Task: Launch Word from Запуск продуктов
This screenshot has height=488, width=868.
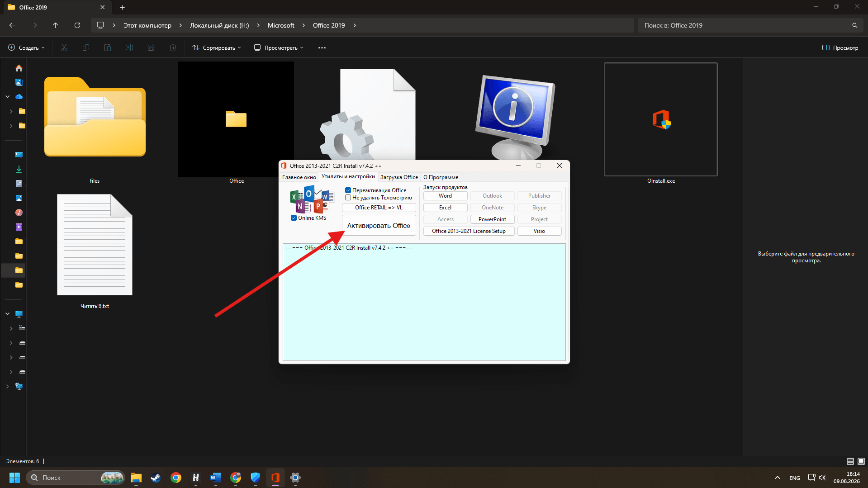Action: pos(445,196)
